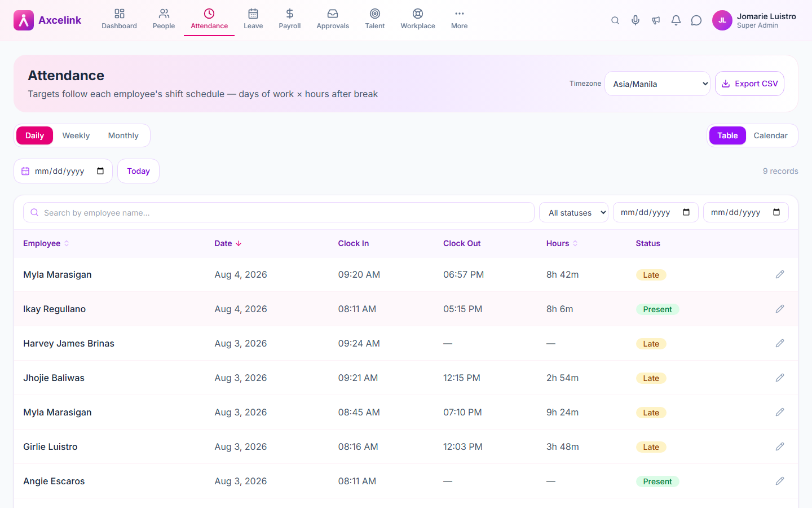
Task: Focus the employee name search field
Action: coord(279,212)
